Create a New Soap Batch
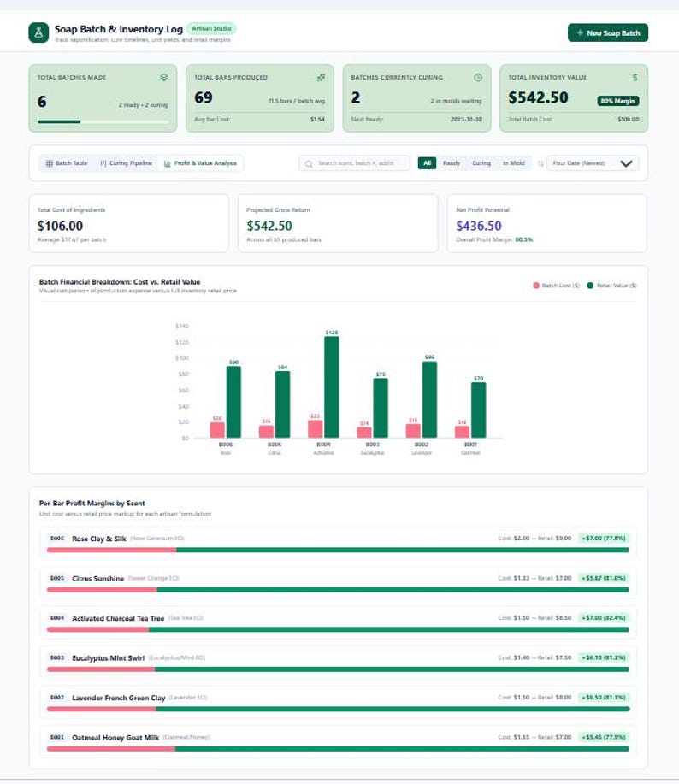This screenshot has height=784, width=679. [608, 33]
